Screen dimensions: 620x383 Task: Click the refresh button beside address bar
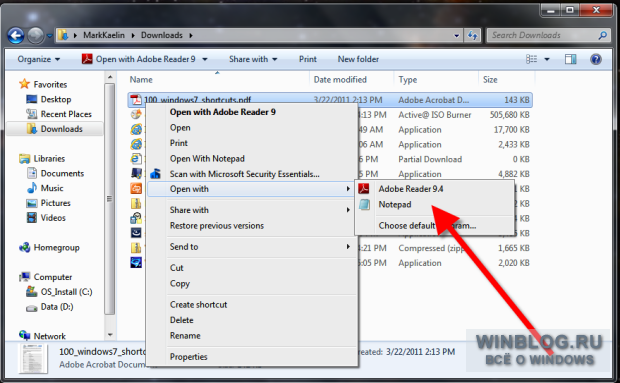click(473, 36)
